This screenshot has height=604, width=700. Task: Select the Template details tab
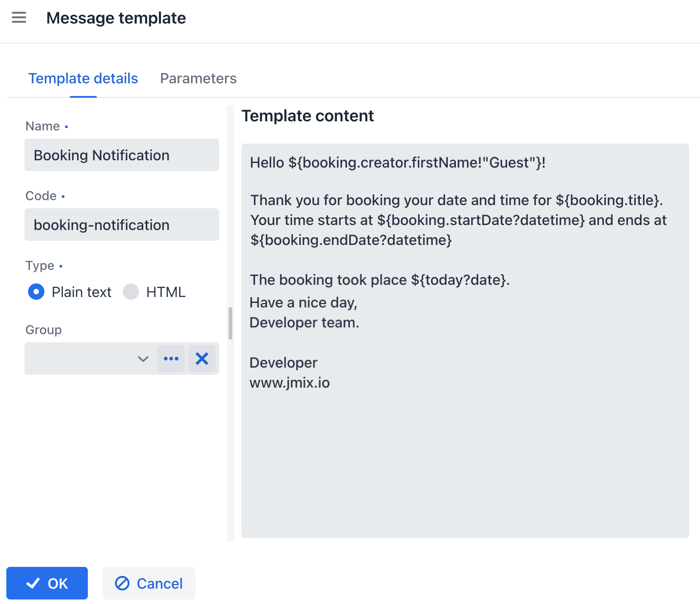tap(83, 78)
